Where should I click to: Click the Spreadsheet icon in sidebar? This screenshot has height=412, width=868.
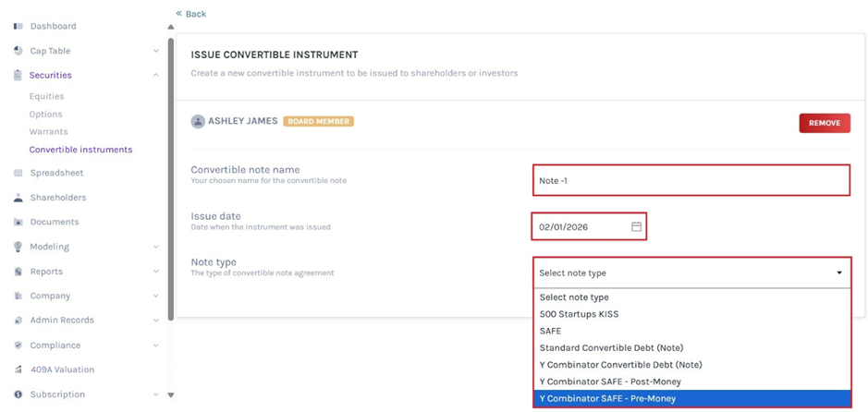point(18,173)
